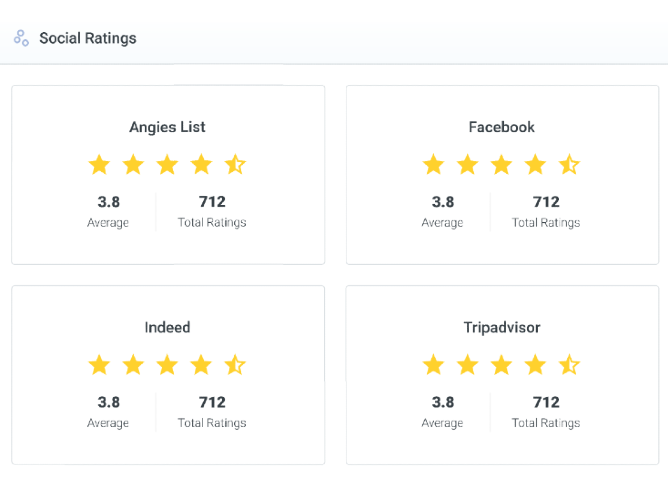Click the Social Ratings bubbles icon

[x=21, y=38]
